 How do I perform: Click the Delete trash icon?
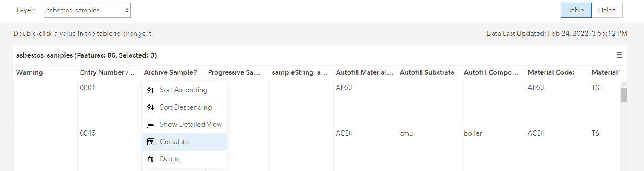[x=150, y=159]
